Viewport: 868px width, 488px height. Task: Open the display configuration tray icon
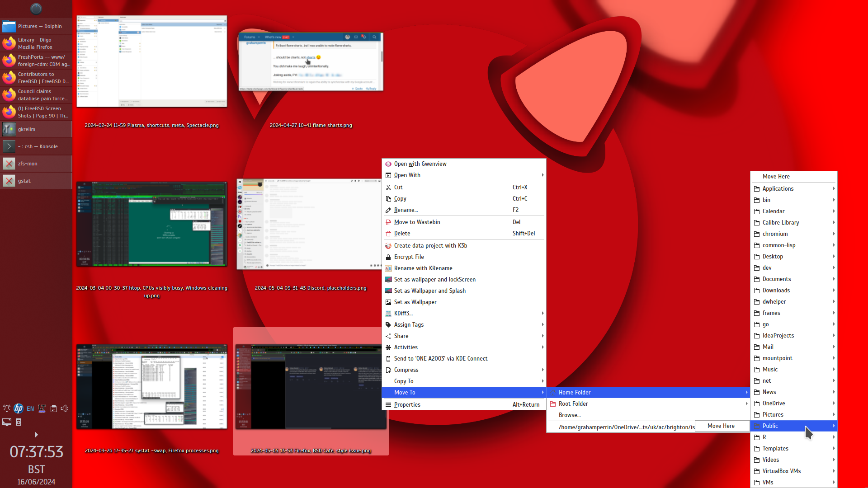[x=7, y=422]
